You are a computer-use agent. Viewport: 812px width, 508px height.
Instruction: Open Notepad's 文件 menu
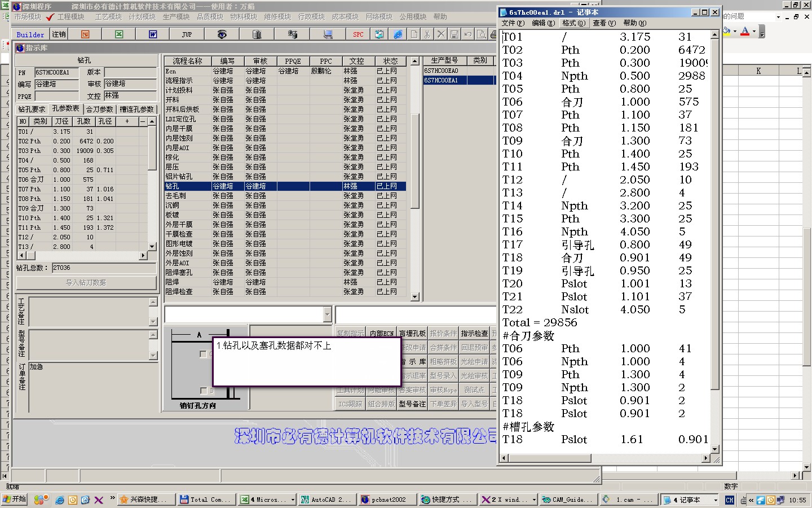(x=513, y=23)
